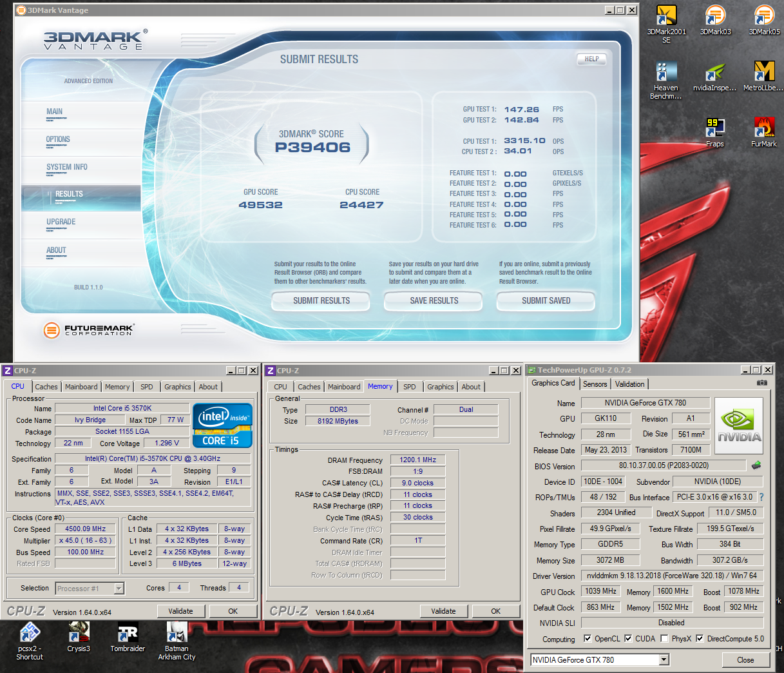Click the 3DMark Vantage logo
This screenshot has height=673, width=784.
click(x=95, y=39)
